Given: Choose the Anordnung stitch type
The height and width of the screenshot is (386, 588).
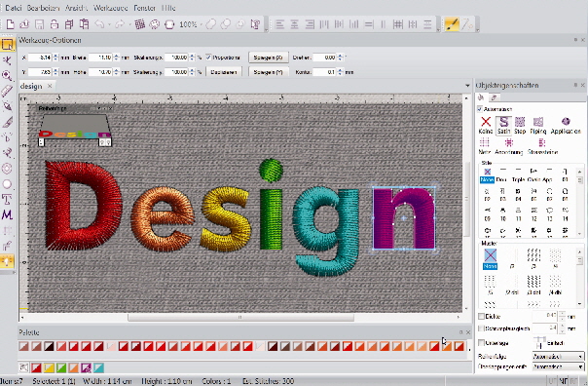Looking at the screenshot, I should click(x=508, y=146).
